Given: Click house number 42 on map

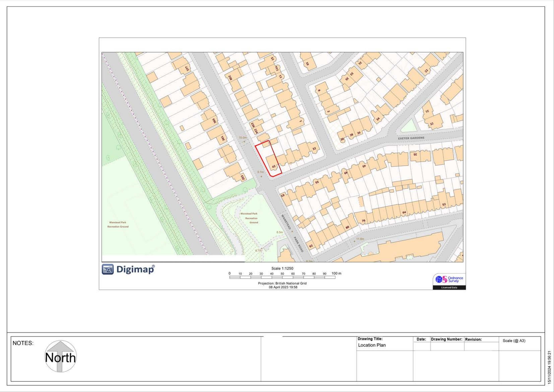Looking at the screenshot, I should (274, 166).
